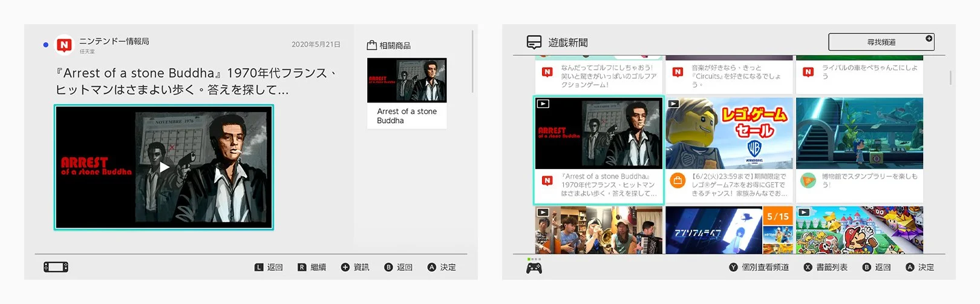Image resolution: width=980 pixels, height=304 pixels.
Task: Open the 博物館スタンプラリー news tile
Action: (x=860, y=150)
